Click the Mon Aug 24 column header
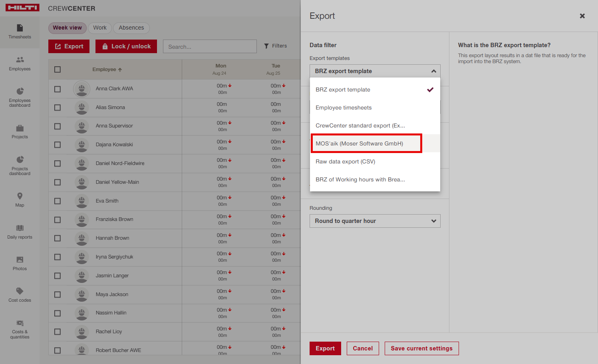598x364 pixels. [221, 69]
